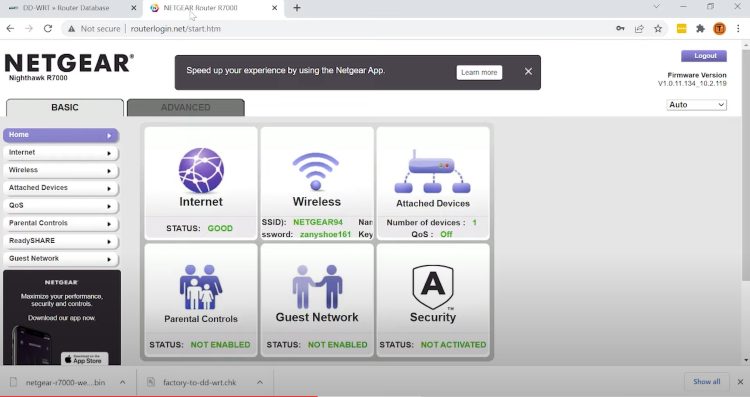750x397 pixels.
Task: Open the Extensions puzzle icon
Action: click(x=700, y=29)
